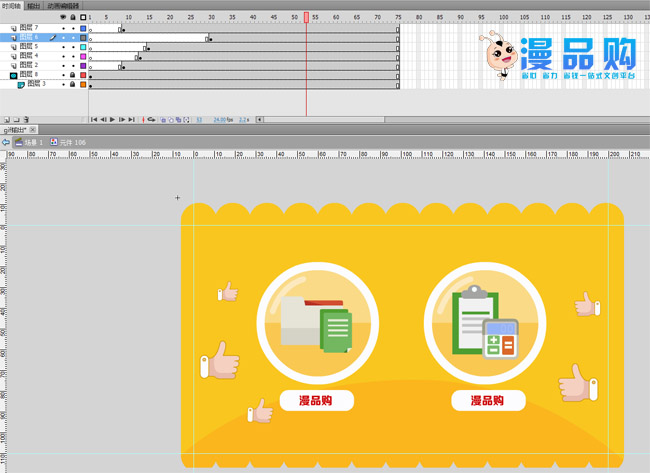Toggle lock dot of layer 7
The width and height of the screenshot is (650, 473).
tap(73, 29)
